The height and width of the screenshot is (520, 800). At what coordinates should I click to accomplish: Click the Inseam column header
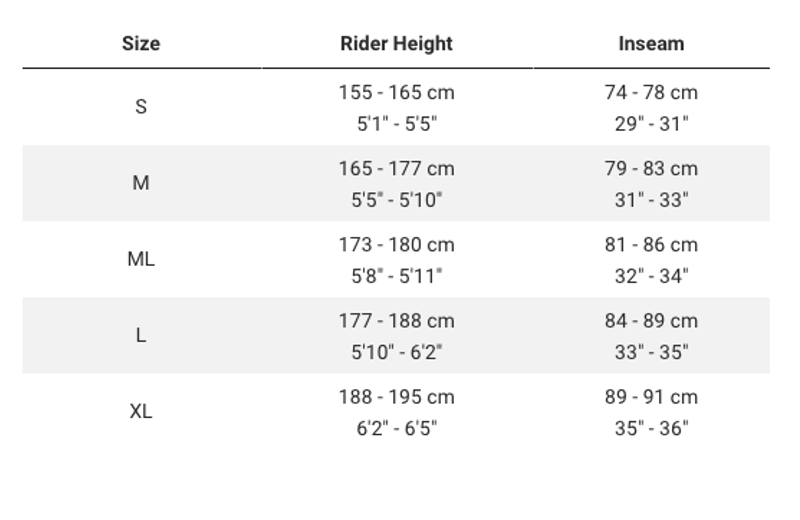[651, 44]
